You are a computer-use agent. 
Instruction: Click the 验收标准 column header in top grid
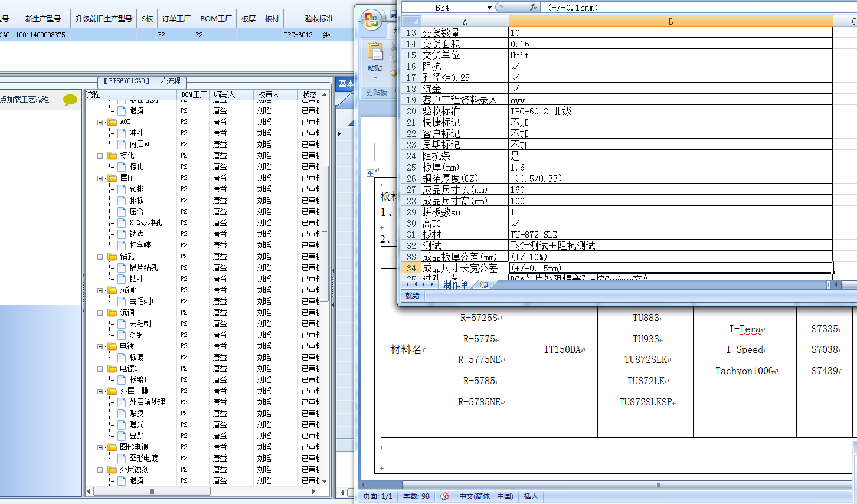pyautogui.click(x=319, y=19)
